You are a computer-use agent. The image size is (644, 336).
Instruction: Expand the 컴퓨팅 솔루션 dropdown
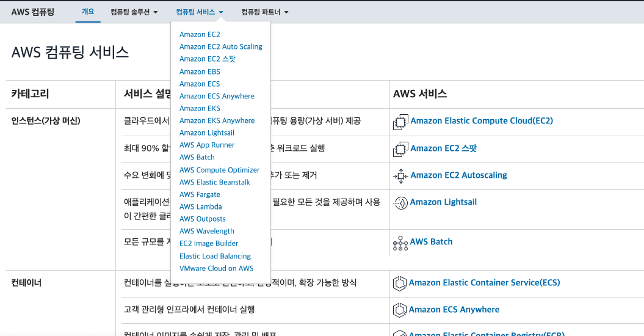134,12
